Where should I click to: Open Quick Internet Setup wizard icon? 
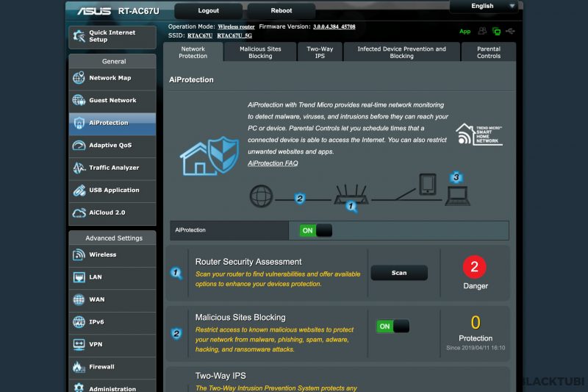click(x=79, y=36)
